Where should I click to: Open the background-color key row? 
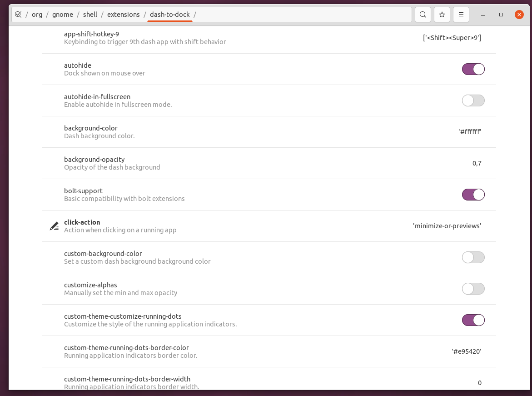268,132
